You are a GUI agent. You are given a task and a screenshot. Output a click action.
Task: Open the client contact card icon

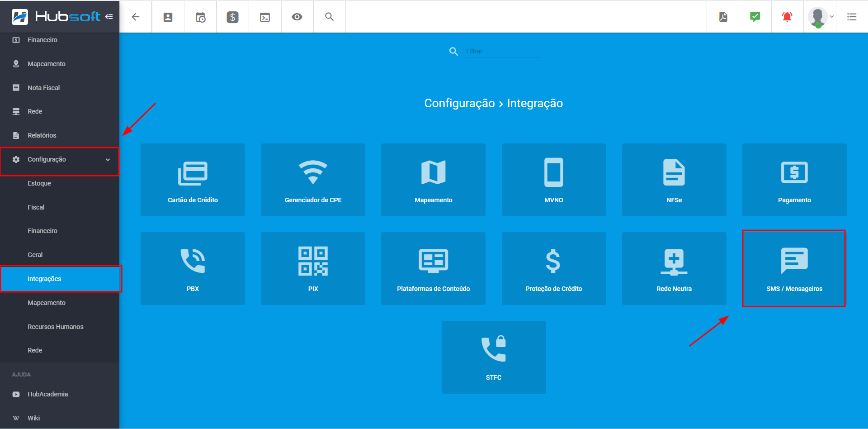tap(168, 17)
